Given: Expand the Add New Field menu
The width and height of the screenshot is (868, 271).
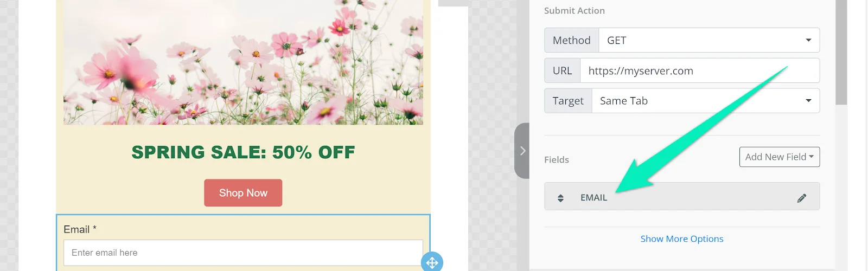Looking at the screenshot, I should [779, 157].
